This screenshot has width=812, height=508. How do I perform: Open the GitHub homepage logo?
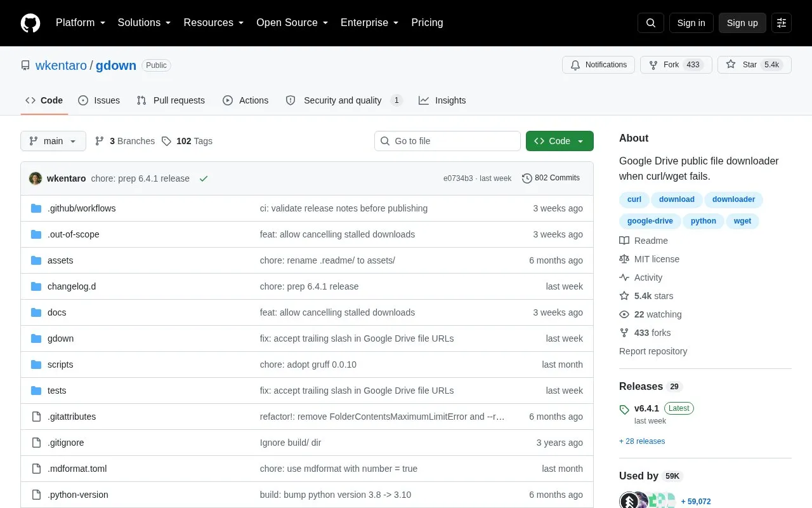tap(30, 23)
